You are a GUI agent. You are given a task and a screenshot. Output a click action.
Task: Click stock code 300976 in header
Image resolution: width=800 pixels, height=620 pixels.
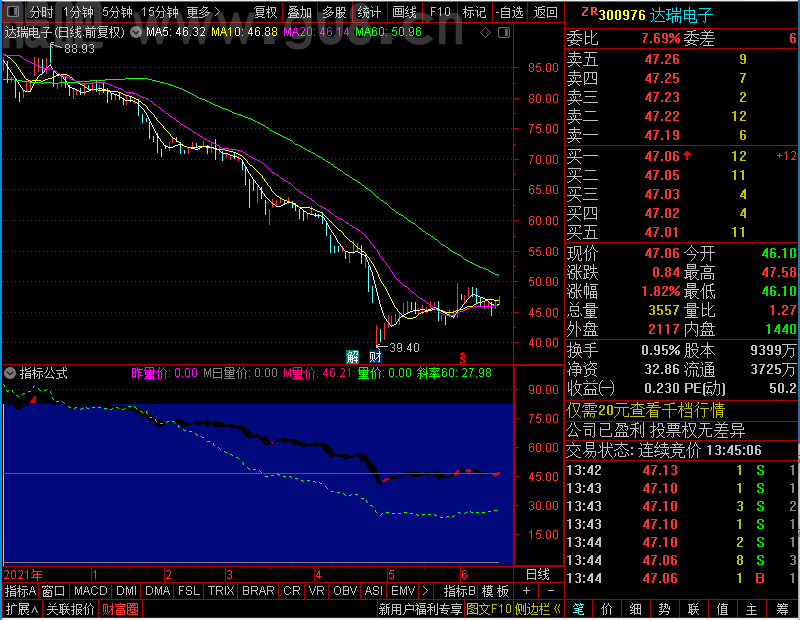click(x=622, y=15)
